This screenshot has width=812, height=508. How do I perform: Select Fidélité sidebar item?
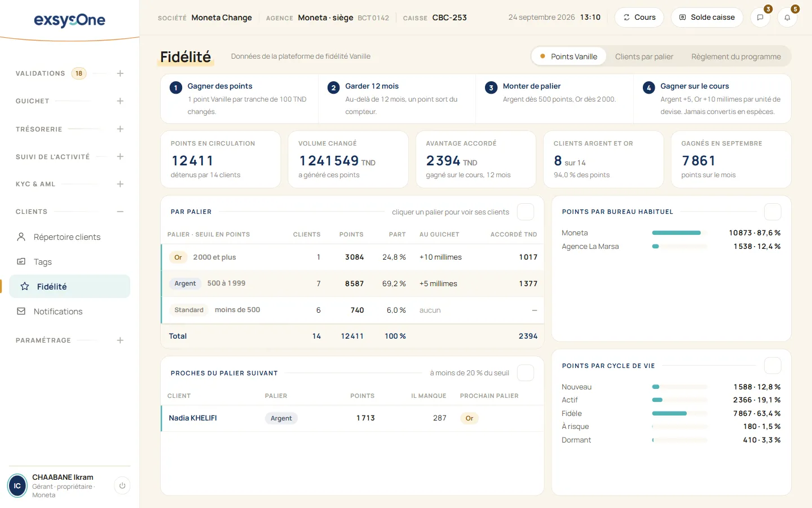(69, 287)
